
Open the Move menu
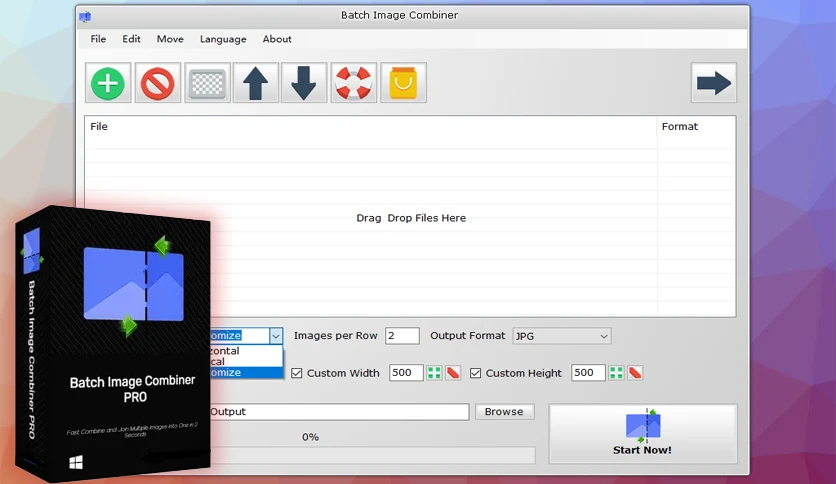click(x=170, y=39)
